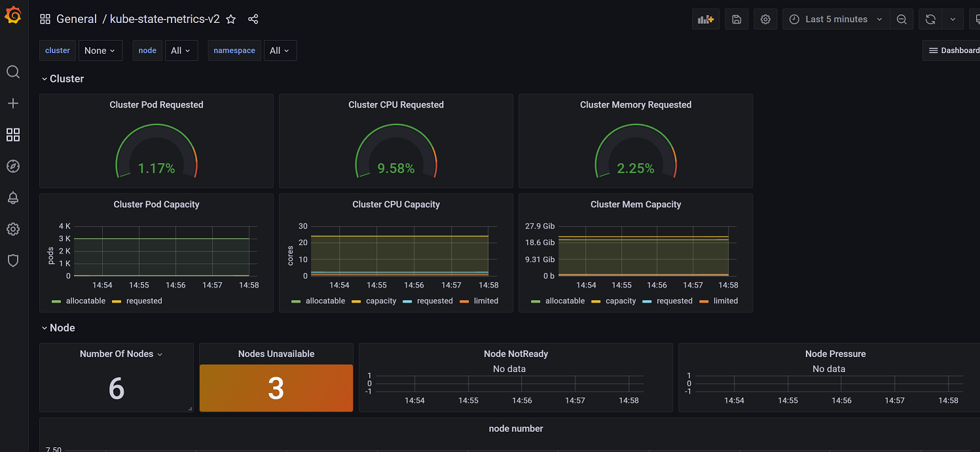Click the allocatable color swatch in Mem Capacity

click(535, 301)
